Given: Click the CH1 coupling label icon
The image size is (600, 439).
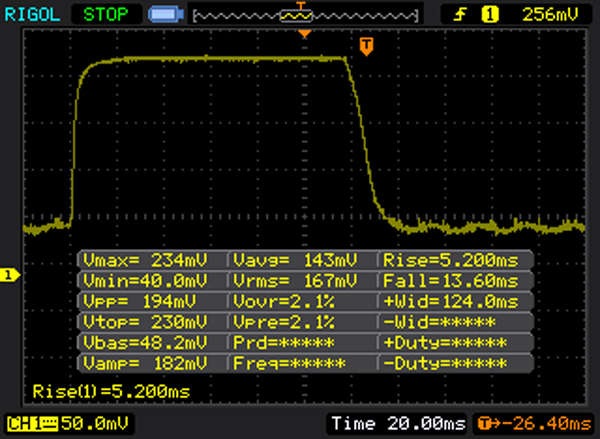Looking at the screenshot, I should (33, 424).
